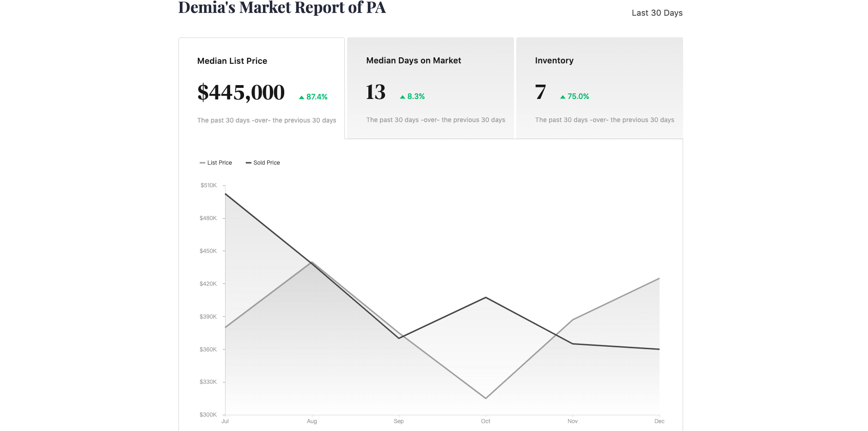Click the Sold Price peak at Oct
The width and height of the screenshot is (868, 431).
486,297
